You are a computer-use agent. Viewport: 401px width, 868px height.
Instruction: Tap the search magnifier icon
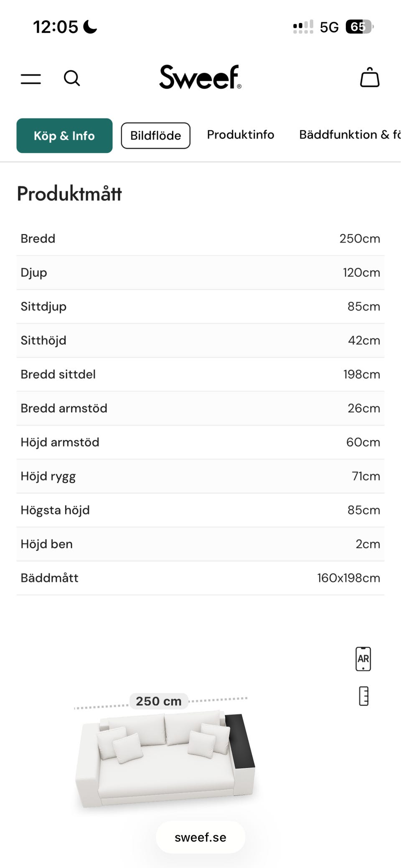pos(72,78)
